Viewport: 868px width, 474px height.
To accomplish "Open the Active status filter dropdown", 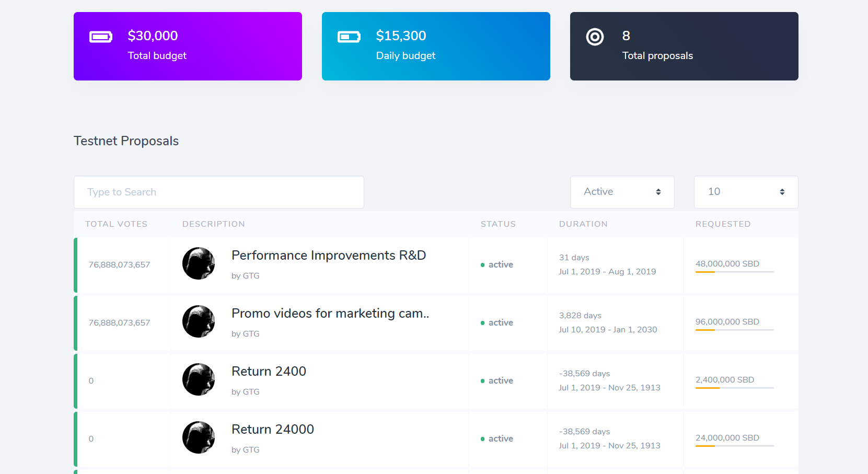I will (x=622, y=192).
